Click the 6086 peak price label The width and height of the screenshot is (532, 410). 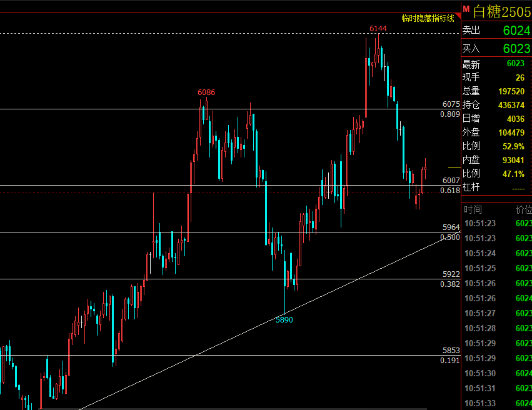pyautogui.click(x=206, y=92)
